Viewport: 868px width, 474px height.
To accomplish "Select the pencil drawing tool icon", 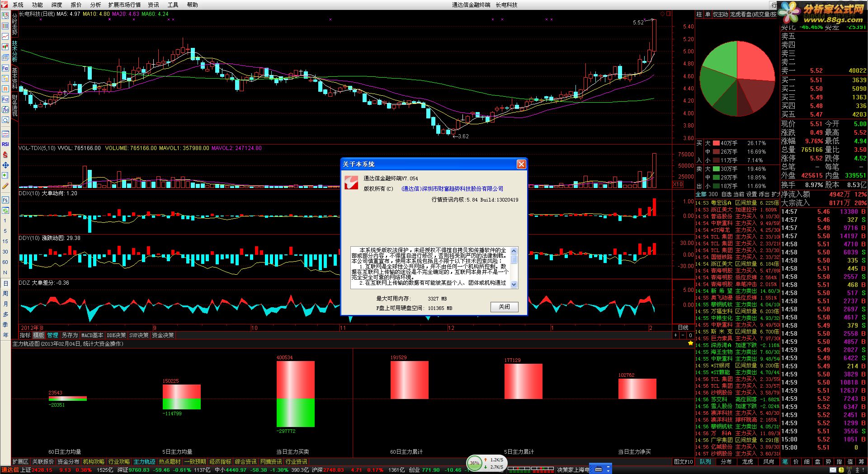I will 5,186.
